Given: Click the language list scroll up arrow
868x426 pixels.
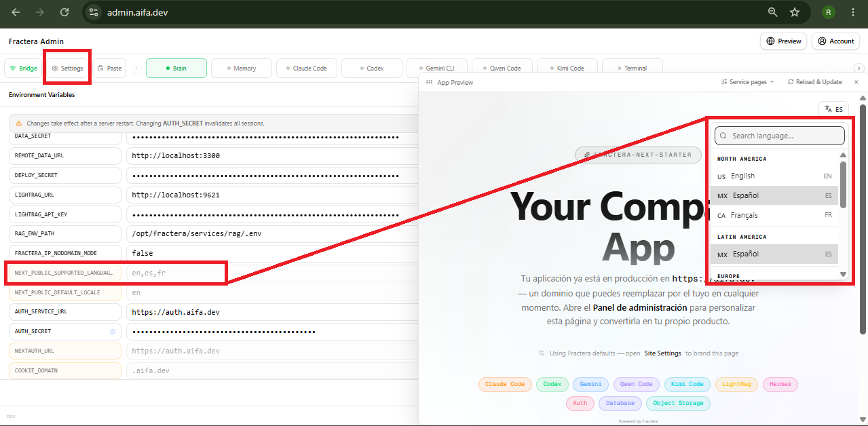Looking at the screenshot, I should click(x=844, y=155).
